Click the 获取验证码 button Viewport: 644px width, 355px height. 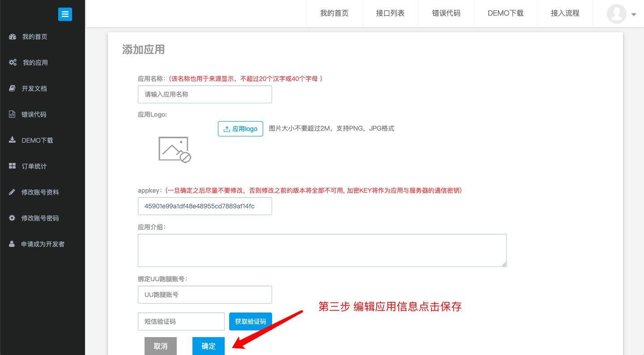(x=250, y=321)
